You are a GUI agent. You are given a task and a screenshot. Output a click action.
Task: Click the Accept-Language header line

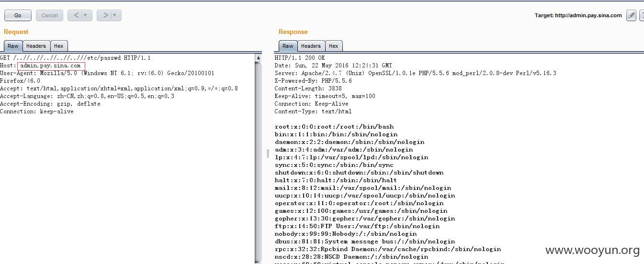point(87,96)
